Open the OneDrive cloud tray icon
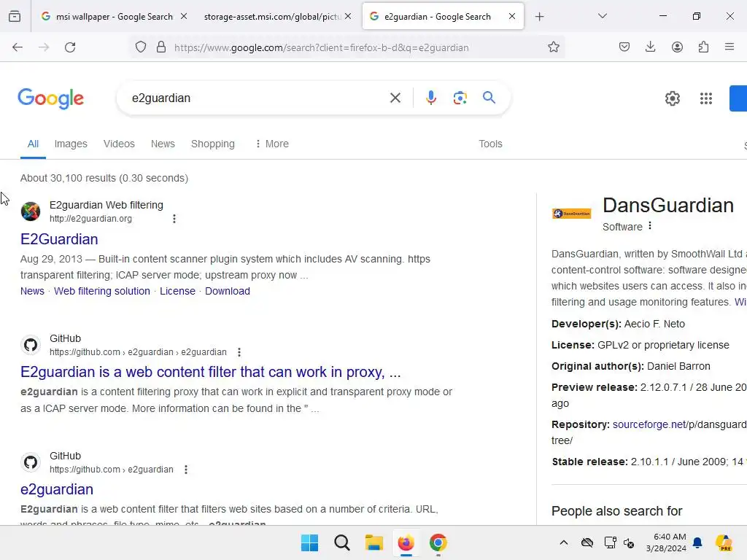 pos(587,542)
